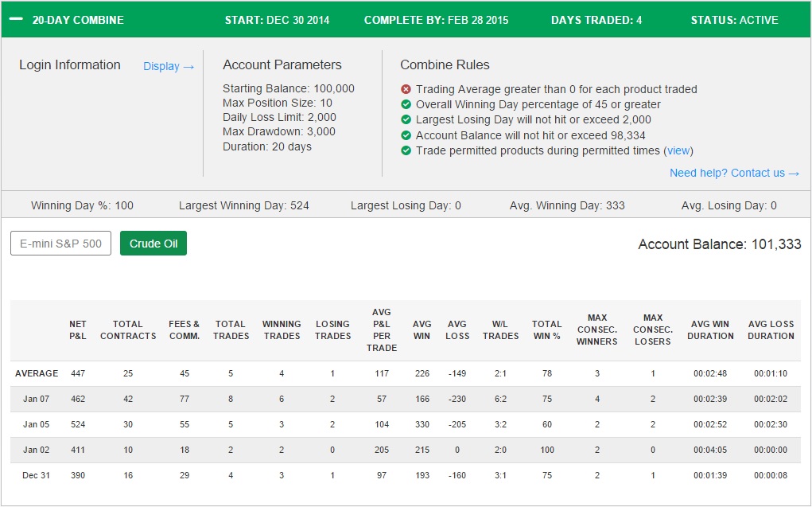The image size is (812, 507).
Task: Click the 20-DAY COMBINE header title
Action: pyautogui.click(x=78, y=20)
